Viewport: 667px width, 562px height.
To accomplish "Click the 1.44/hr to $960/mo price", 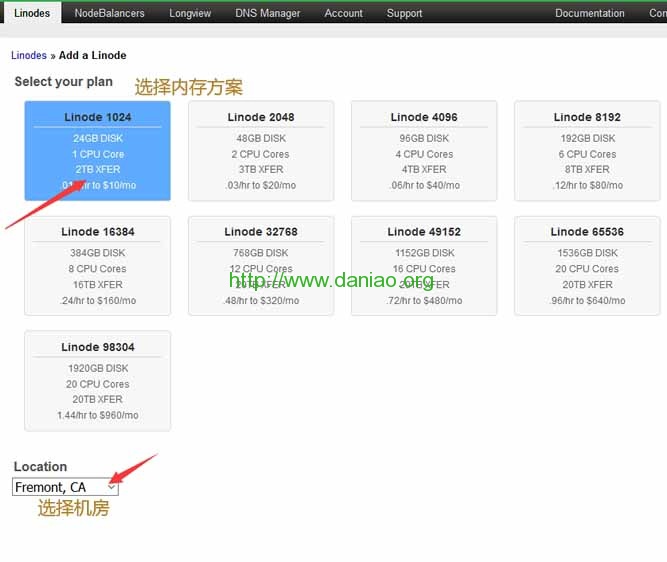I will pyautogui.click(x=97, y=415).
